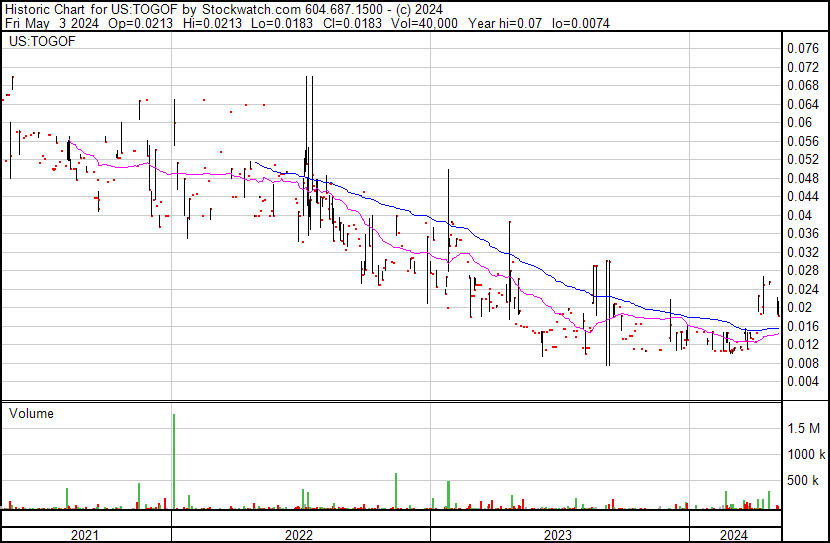This screenshot has width=830, height=543.
Task: Click the 0.02 price axis label
Action: point(799,307)
